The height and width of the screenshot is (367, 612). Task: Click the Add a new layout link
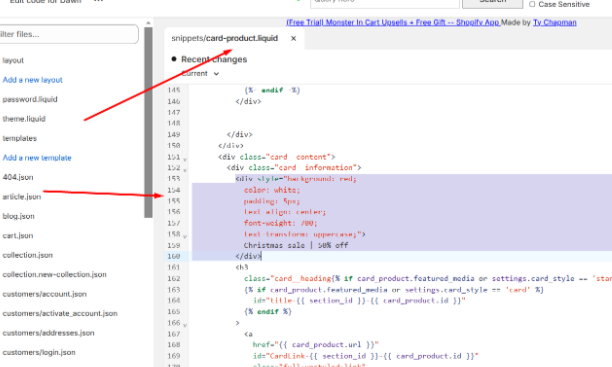coord(32,80)
